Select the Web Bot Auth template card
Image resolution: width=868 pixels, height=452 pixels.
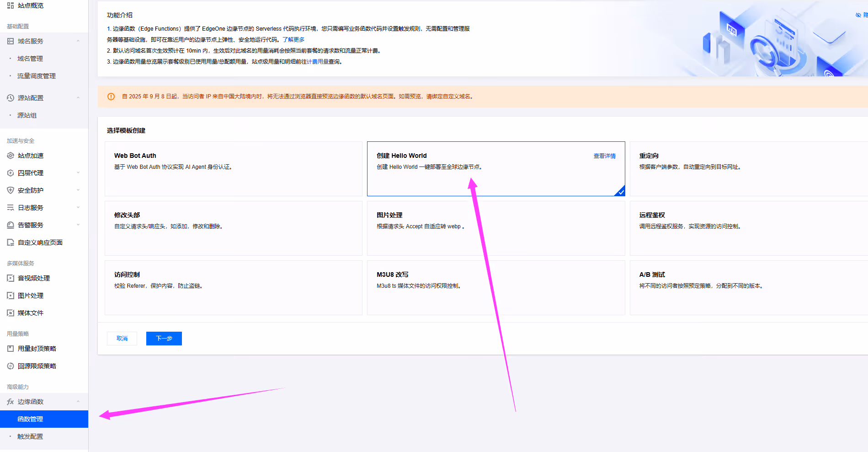click(x=234, y=169)
